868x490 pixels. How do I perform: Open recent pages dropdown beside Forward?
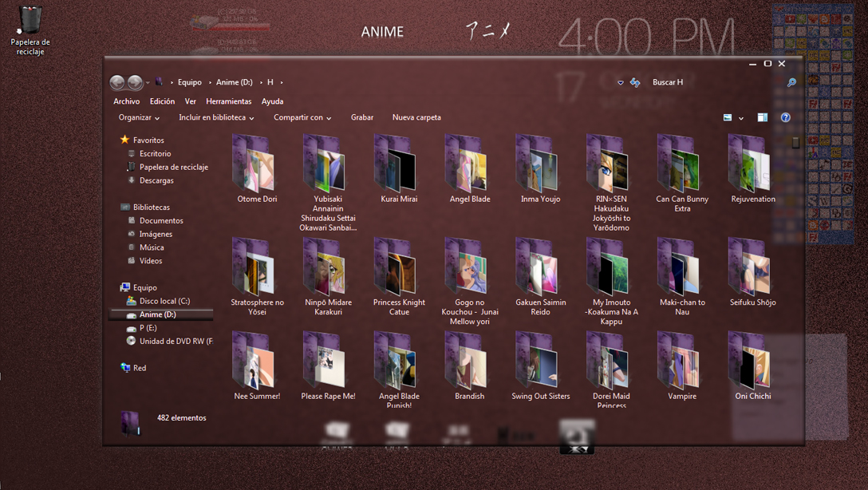[x=148, y=83]
